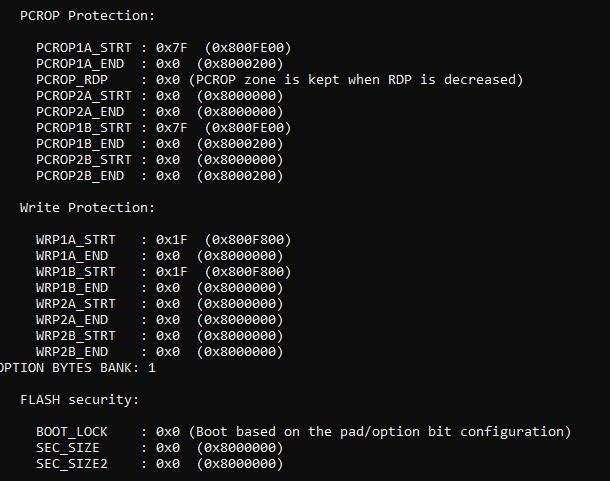Click the PCROP1A_STRT label
This screenshot has width=610, height=481.
[80, 48]
